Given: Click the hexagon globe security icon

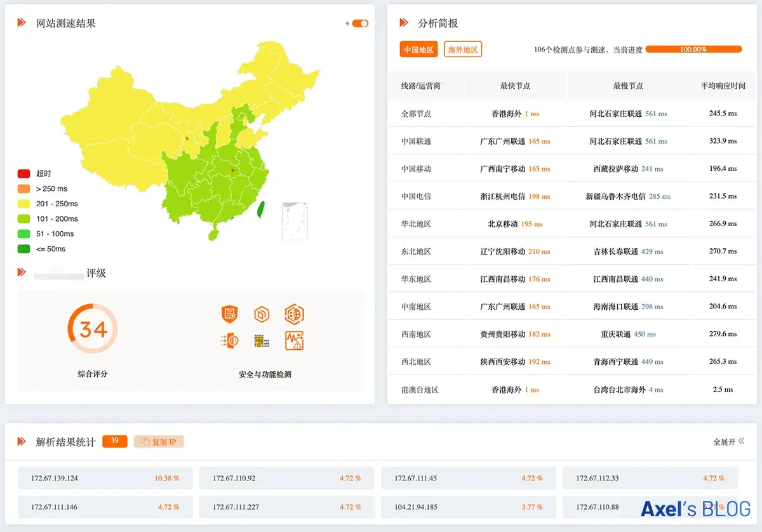Looking at the screenshot, I should pyautogui.click(x=294, y=314).
